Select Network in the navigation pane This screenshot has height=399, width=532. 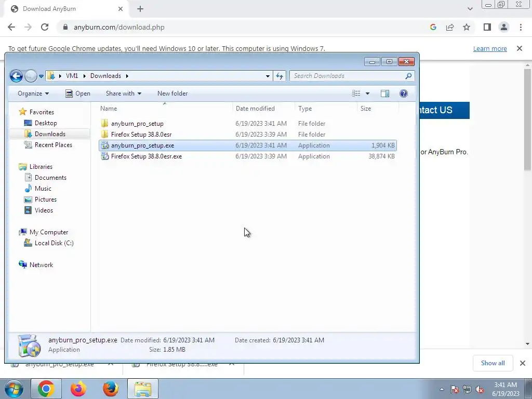pos(41,264)
